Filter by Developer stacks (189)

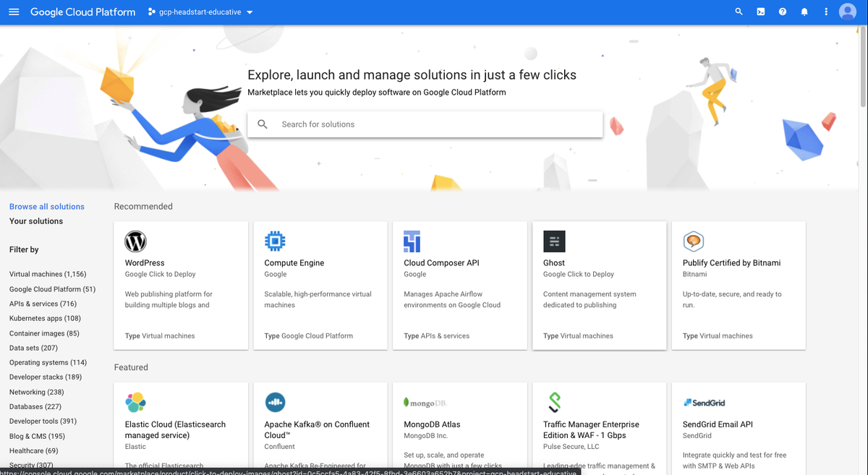tap(46, 377)
